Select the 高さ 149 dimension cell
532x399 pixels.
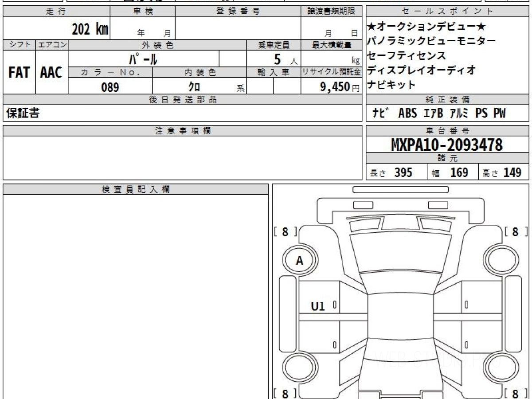click(504, 172)
